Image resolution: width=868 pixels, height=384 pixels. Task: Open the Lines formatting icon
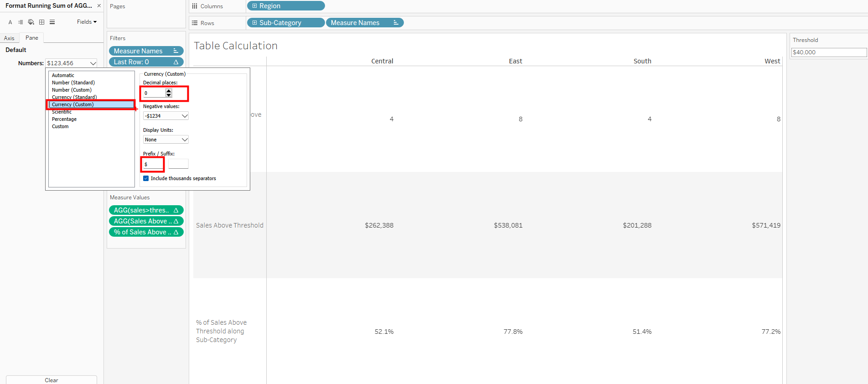[x=52, y=22]
